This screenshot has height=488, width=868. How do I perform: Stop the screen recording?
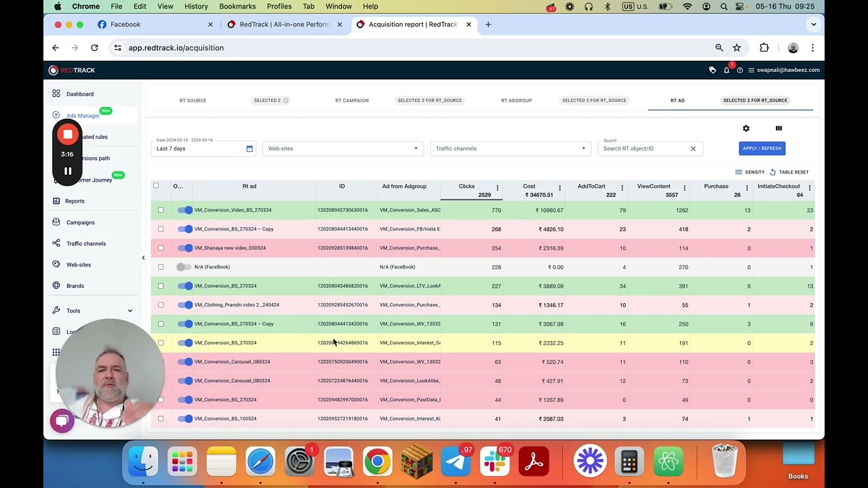[x=68, y=135]
